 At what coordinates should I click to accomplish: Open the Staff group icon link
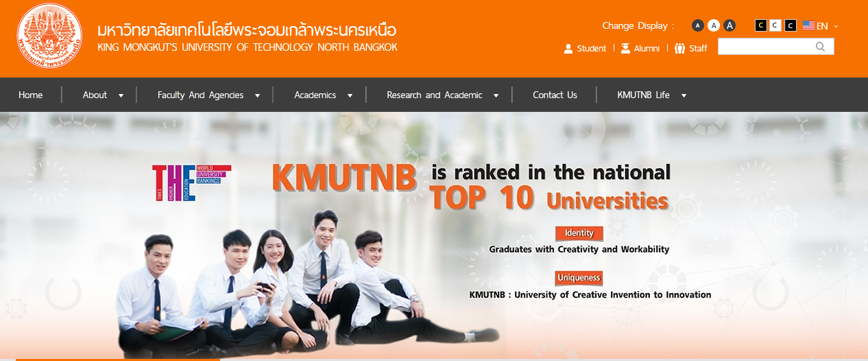[x=680, y=48]
